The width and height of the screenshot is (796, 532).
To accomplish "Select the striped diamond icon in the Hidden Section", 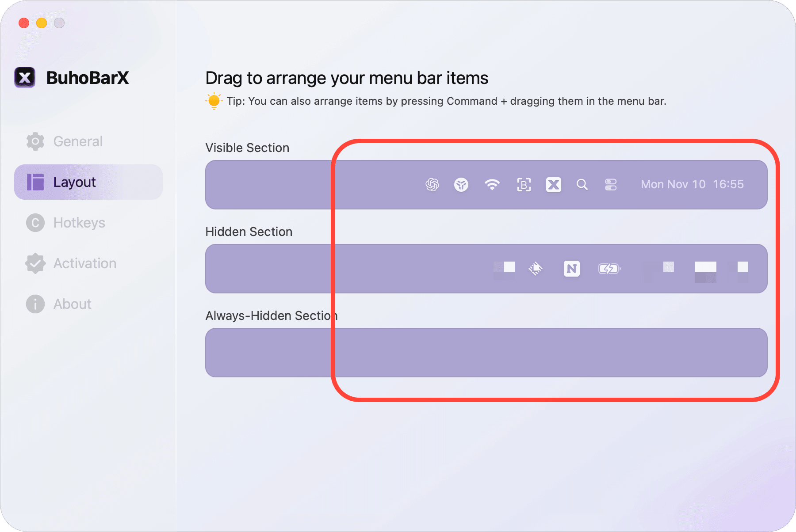I will point(535,268).
